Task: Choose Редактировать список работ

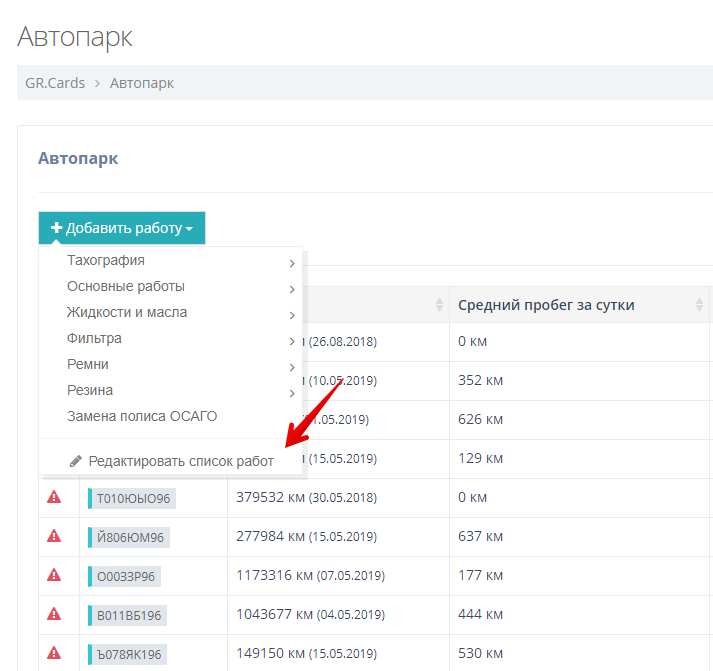Action: (180, 462)
